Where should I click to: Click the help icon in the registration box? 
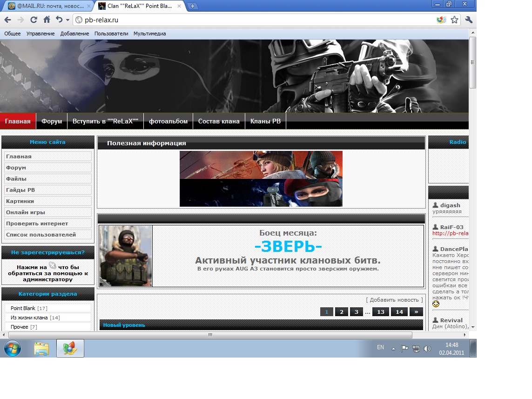(x=53, y=266)
